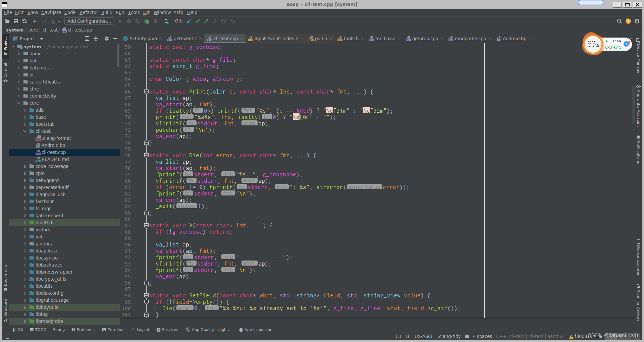Expand the adb folder
This screenshot has width=644, height=342.
pyautogui.click(x=25, y=110)
